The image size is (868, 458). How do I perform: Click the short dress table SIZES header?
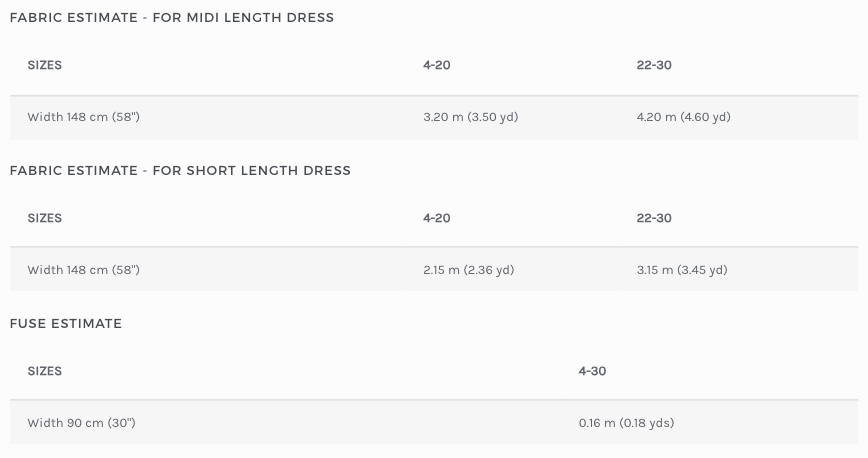pyautogui.click(x=45, y=218)
